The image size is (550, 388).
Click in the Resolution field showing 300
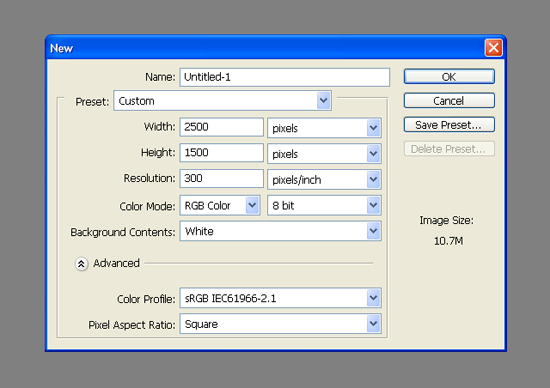221,178
